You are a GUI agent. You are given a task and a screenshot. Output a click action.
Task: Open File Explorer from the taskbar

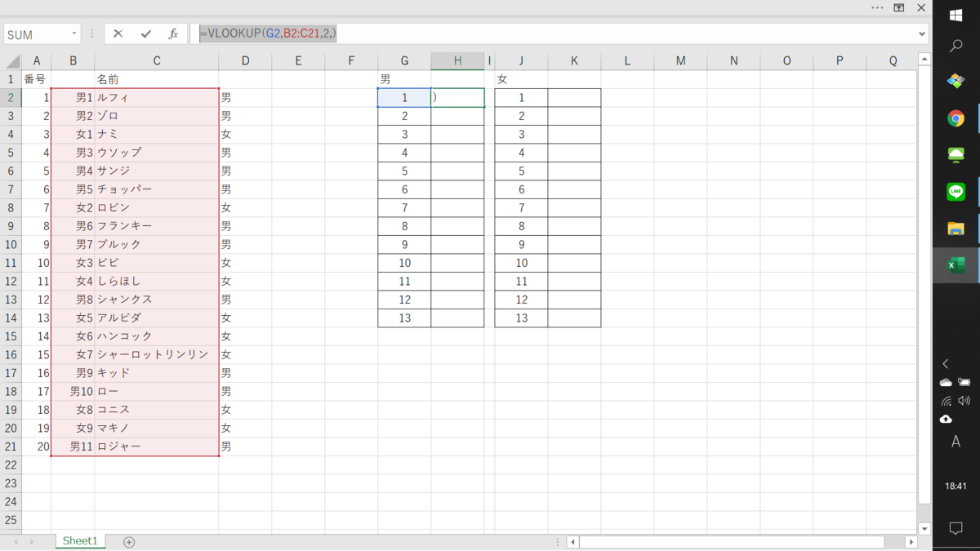(955, 229)
